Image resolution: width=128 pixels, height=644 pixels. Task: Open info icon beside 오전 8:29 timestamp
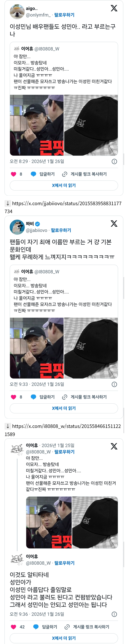114,161
